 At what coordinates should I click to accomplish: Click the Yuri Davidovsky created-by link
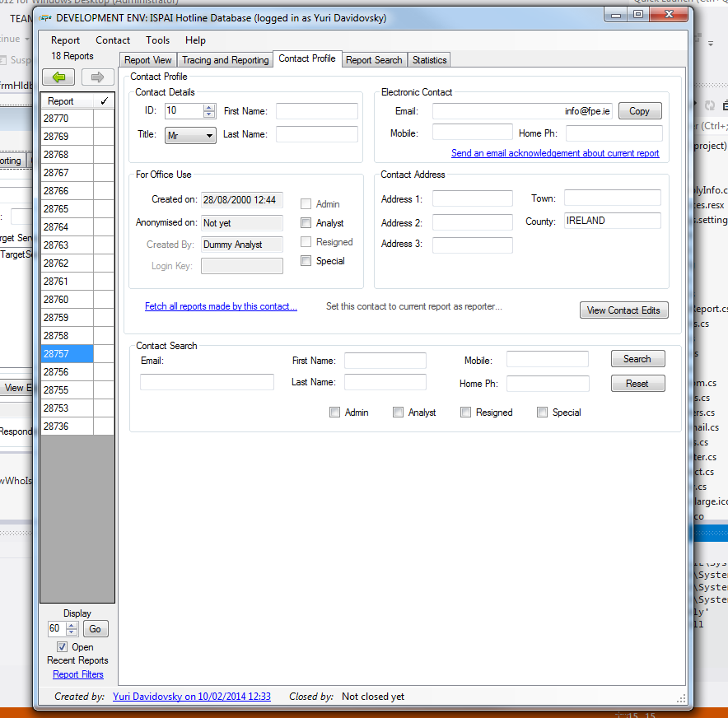(x=192, y=697)
